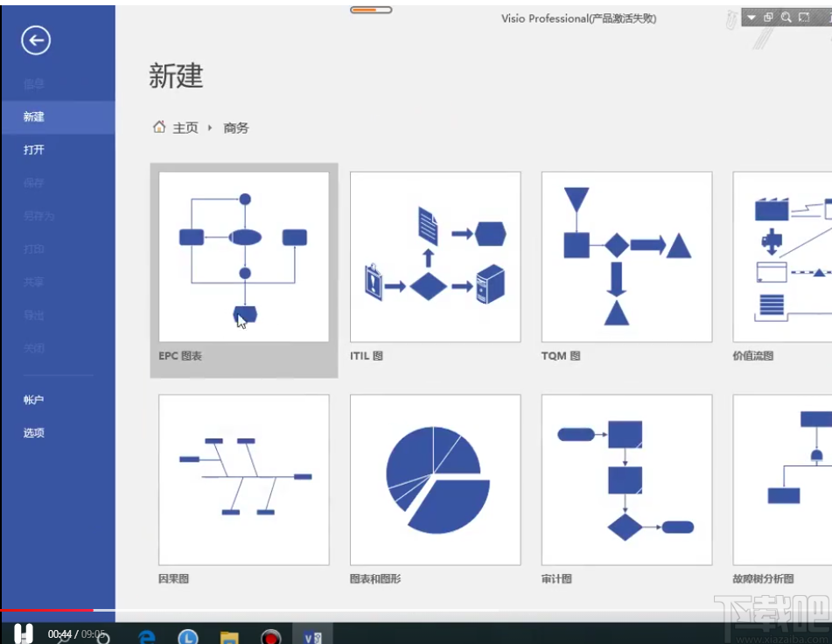Select the TQM 图 template
The width and height of the screenshot is (832, 644).
point(626,256)
